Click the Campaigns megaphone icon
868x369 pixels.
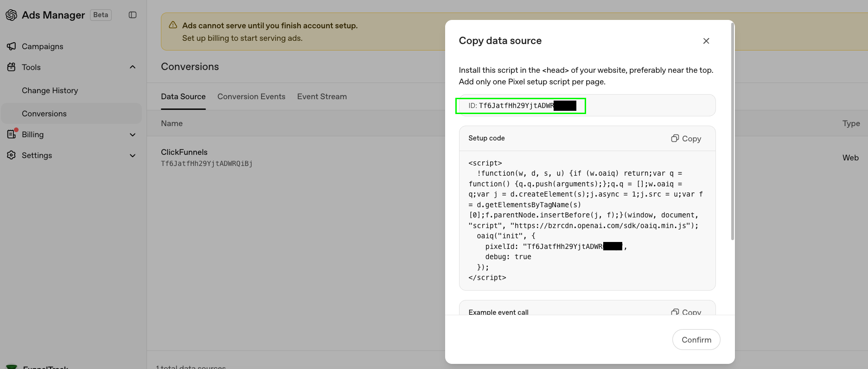tap(12, 46)
